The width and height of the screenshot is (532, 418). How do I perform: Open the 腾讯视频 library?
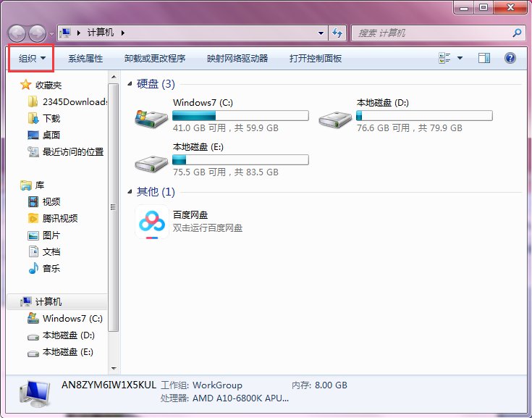pyautogui.click(x=53, y=218)
